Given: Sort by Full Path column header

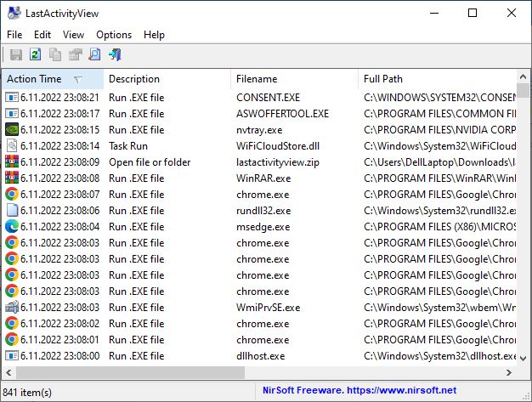Looking at the screenshot, I should [x=437, y=79].
